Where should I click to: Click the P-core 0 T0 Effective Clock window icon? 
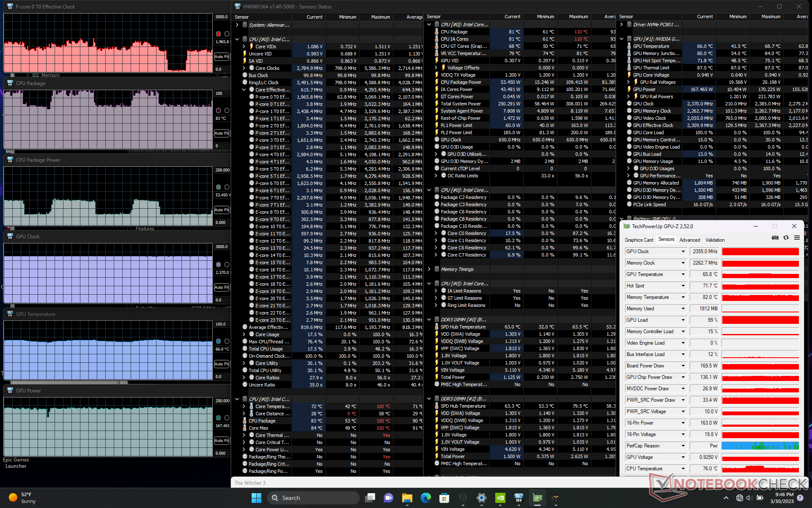[10, 6]
